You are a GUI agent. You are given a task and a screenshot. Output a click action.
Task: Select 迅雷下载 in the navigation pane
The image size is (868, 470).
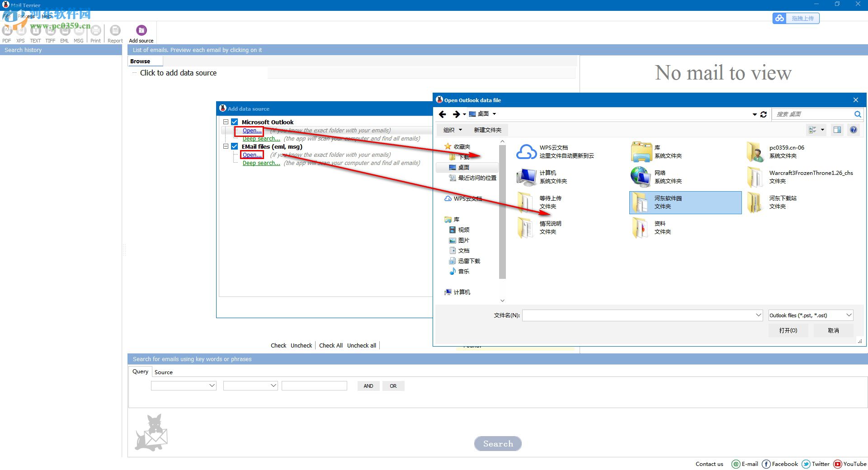tap(464, 261)
